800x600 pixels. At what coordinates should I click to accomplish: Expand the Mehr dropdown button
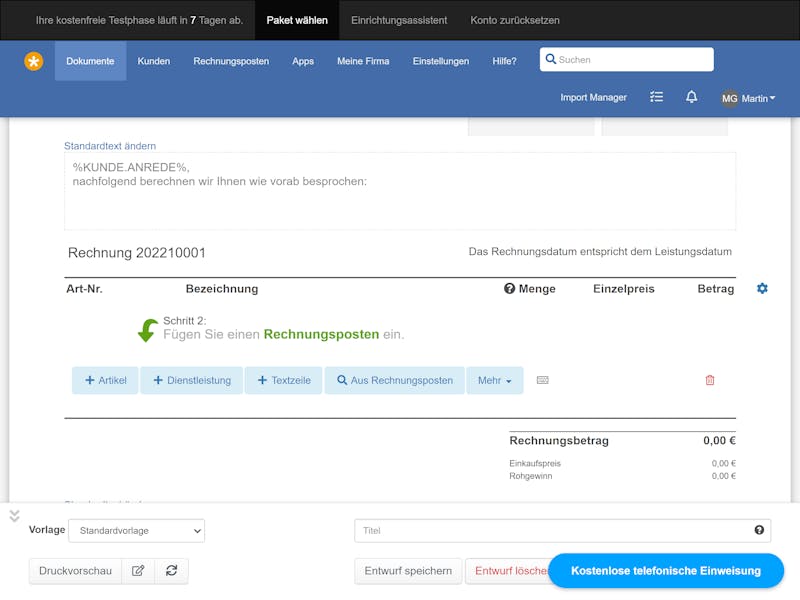[494, 380]
